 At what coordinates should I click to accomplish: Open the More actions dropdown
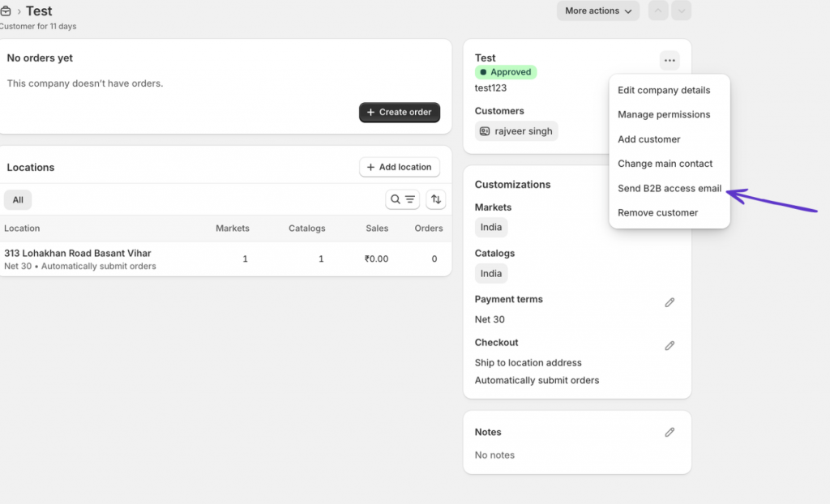tap(598, 11)
